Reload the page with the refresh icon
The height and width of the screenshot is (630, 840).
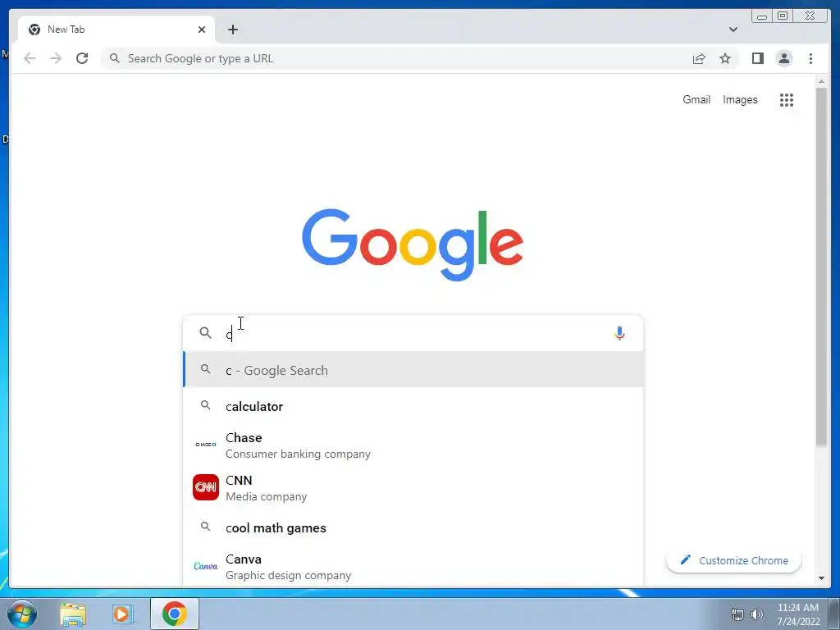coord(82,58)
